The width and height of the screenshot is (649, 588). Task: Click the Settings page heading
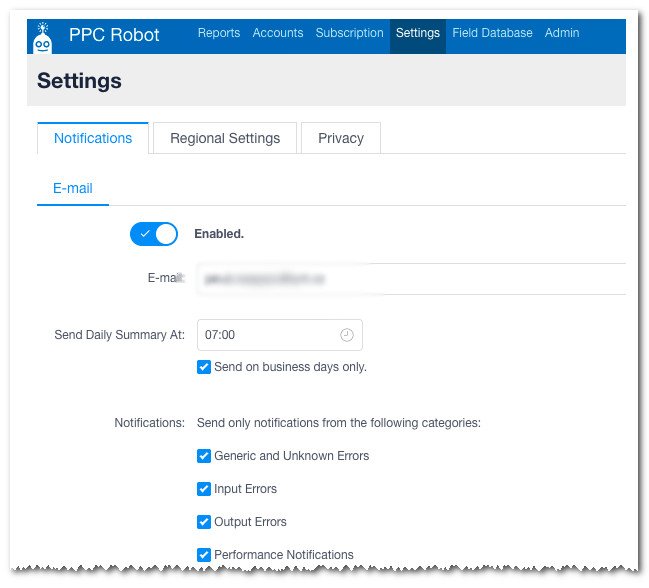[x=79, y=81]
